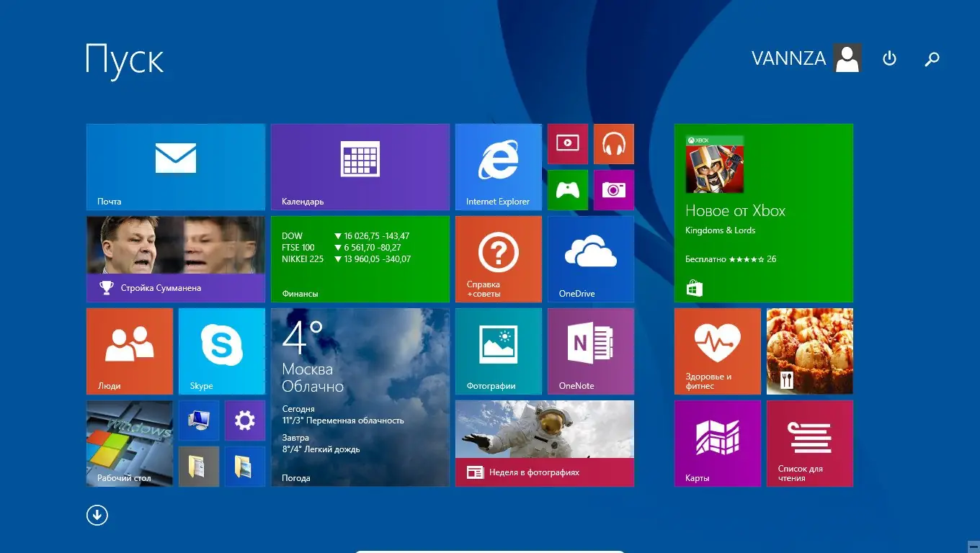Open the Люди (People) tile
The image size is (980, 553).
[129, 351]
